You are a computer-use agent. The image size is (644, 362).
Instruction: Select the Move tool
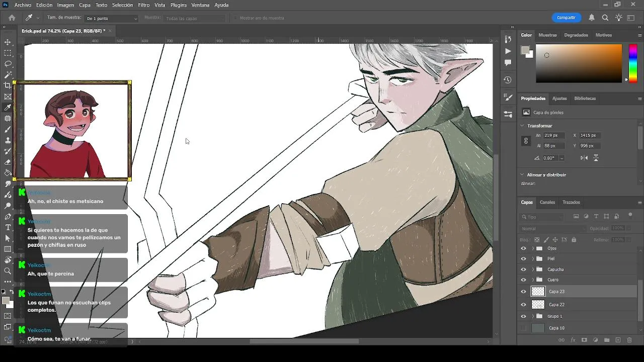coord(8,42)
